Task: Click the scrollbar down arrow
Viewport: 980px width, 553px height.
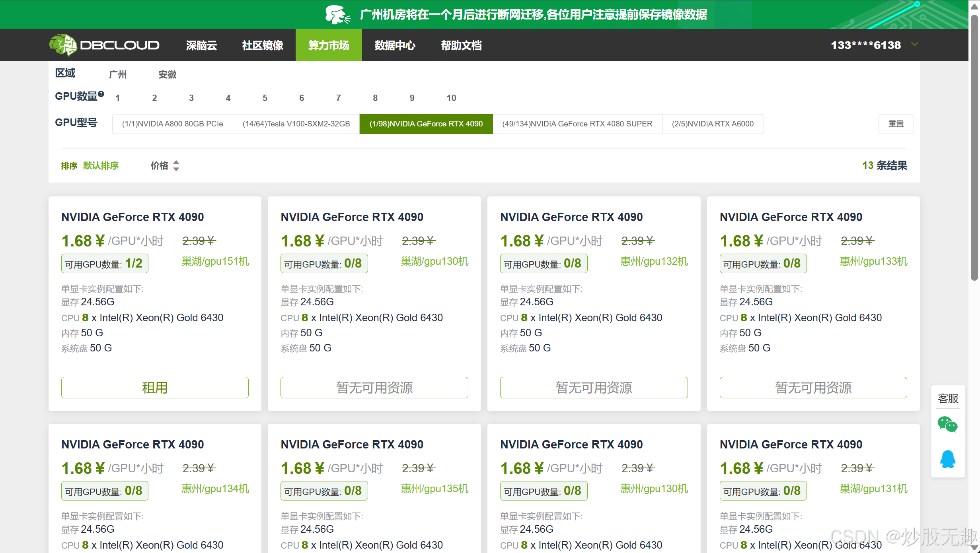Action: pyautogui.click(x=974, y=548)
